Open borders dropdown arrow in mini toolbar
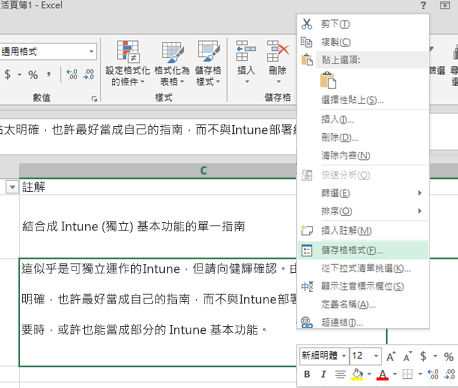 [420, 374]
